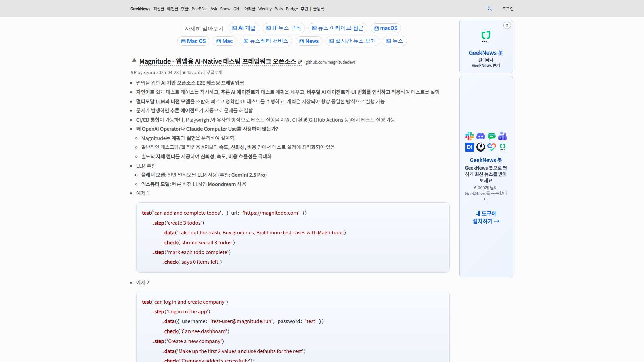Click the 글등록 post link

click(318, 9)
